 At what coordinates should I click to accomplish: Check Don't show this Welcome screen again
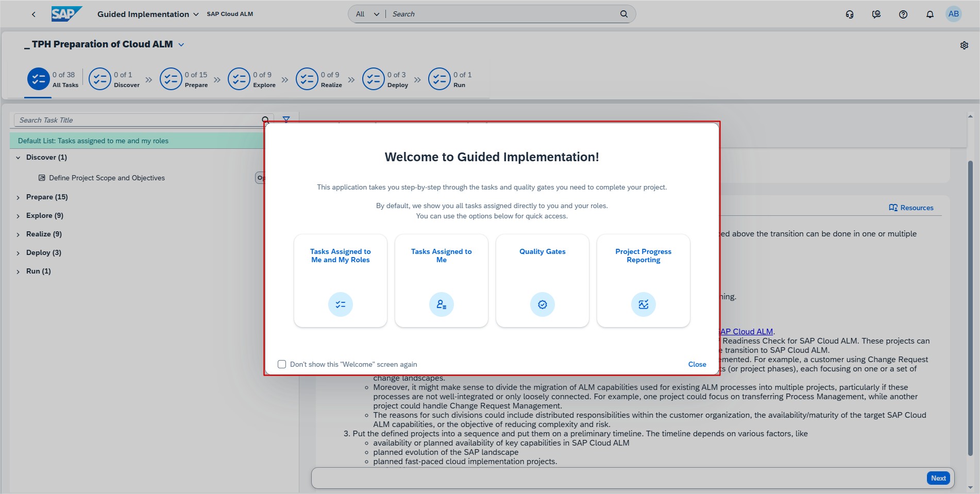(282, 364)
